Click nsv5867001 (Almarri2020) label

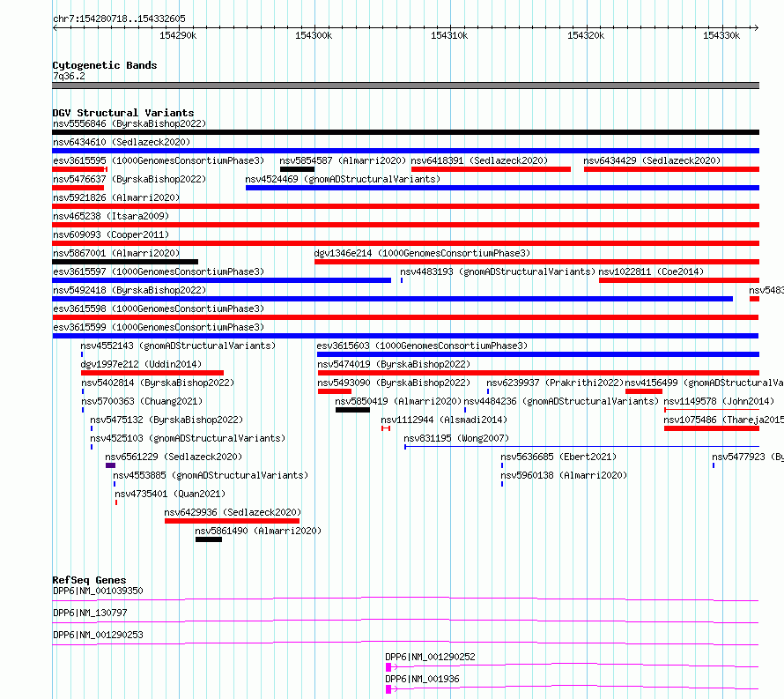[116, 253]
